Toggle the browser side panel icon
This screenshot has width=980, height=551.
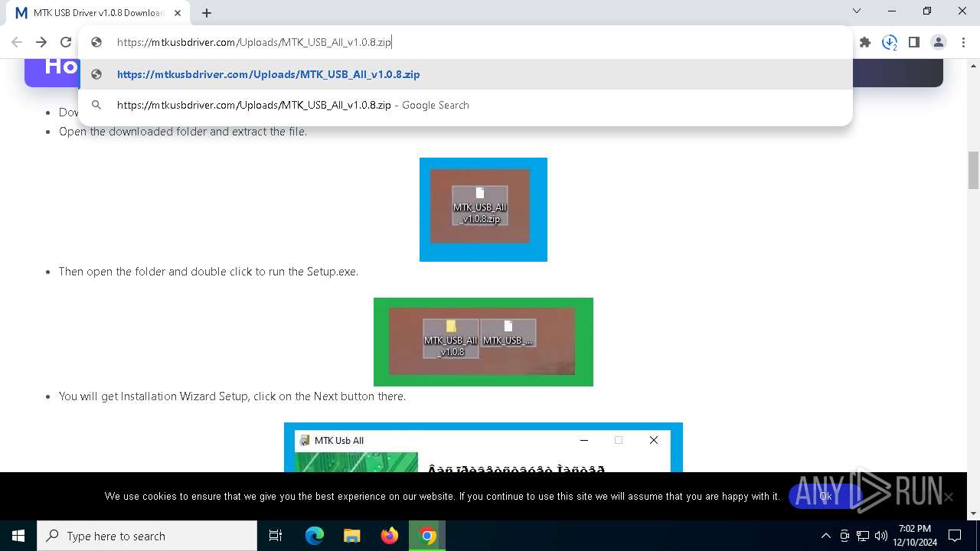coord(914,42)
